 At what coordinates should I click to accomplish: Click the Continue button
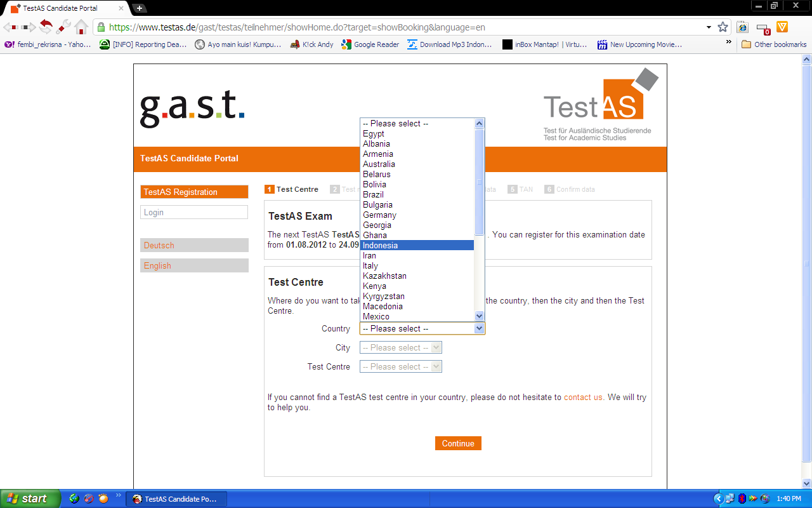(458, 443)
